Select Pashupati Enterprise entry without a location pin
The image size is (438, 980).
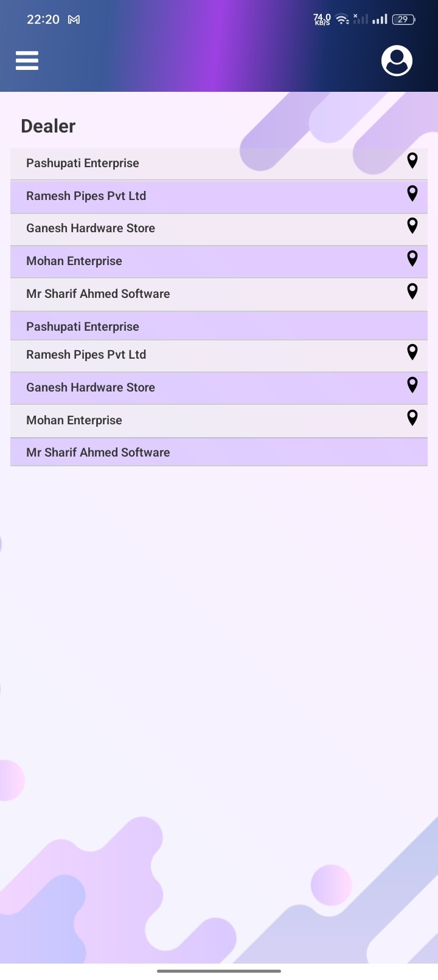83,326
